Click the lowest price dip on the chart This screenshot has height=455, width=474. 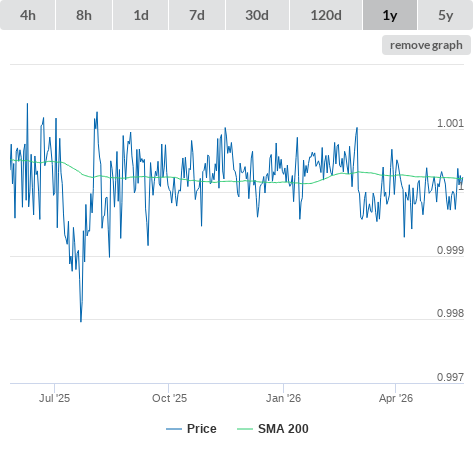click(81, 321)
